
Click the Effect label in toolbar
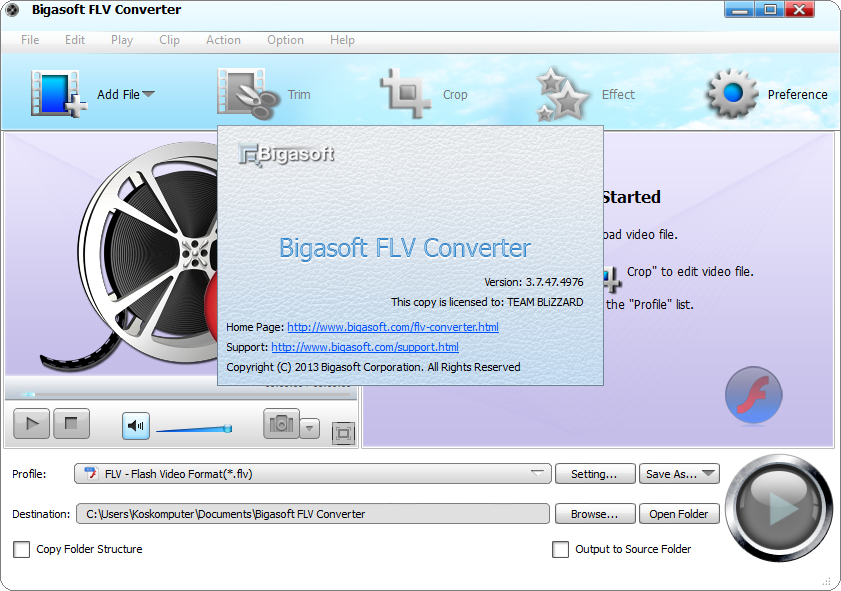coord(618,94)
